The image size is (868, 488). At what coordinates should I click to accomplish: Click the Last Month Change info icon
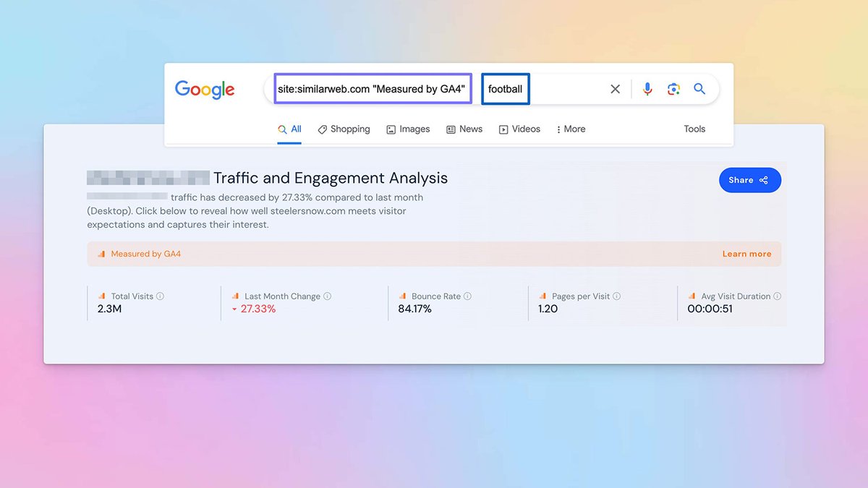[328, 296]
